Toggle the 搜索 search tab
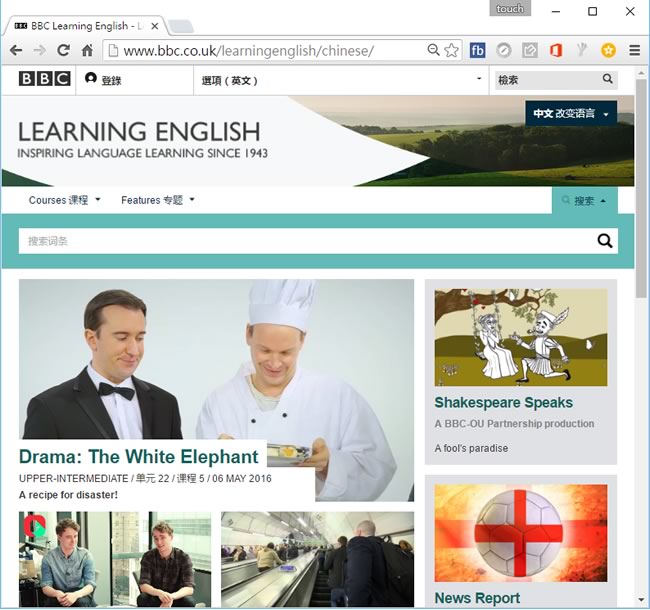Image resolution: width=650 pixels, height=610 pixels. [584, 201]
